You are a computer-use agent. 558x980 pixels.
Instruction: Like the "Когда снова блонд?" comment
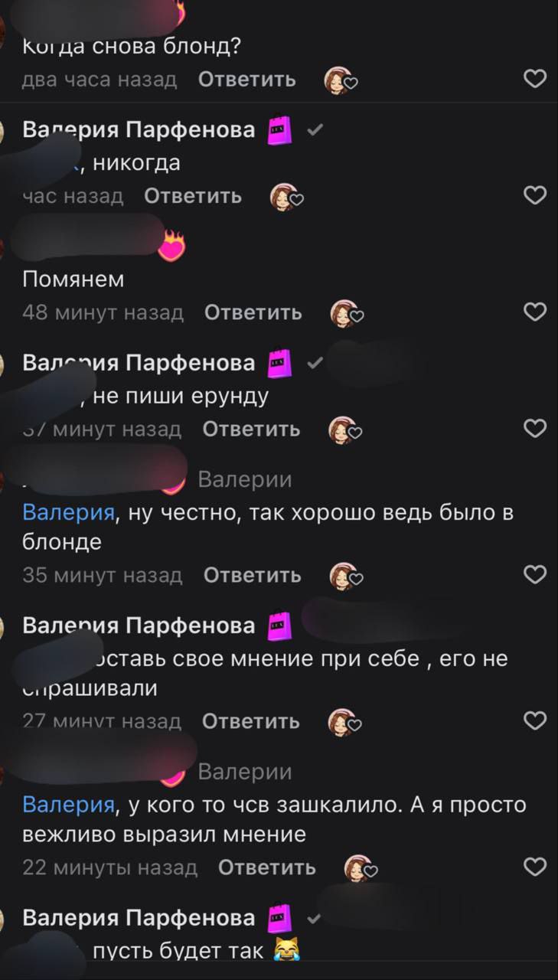point(535,79)
